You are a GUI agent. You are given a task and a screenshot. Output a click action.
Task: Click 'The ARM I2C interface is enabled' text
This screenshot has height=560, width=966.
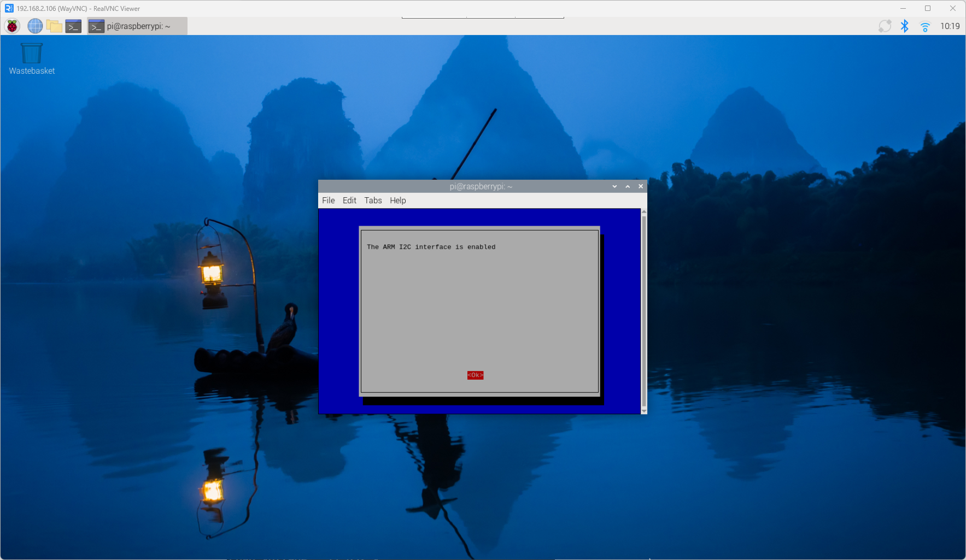tap(431, 247)
